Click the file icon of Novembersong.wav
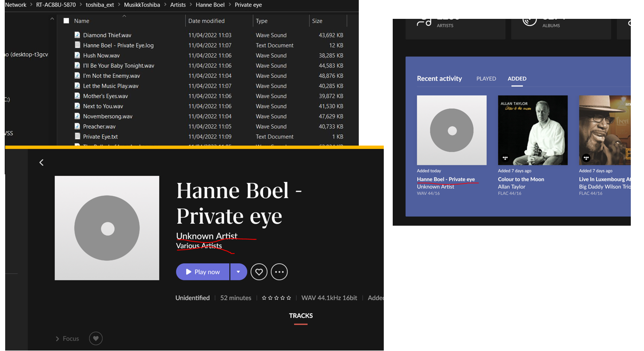The width and height of the screenshot is (644, 351). [77, 116]
